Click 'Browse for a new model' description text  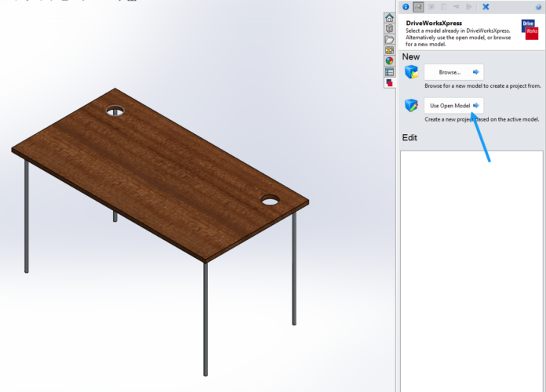[x=482, y=85]
